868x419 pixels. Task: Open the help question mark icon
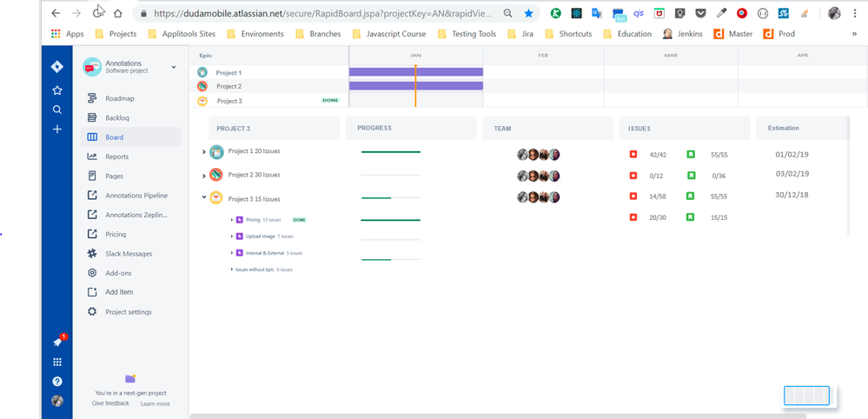[x=57, y=382]
